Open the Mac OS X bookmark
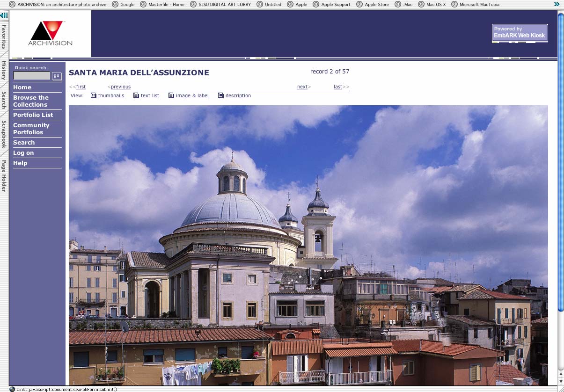564x392 pixels. [x=432, y=4]
